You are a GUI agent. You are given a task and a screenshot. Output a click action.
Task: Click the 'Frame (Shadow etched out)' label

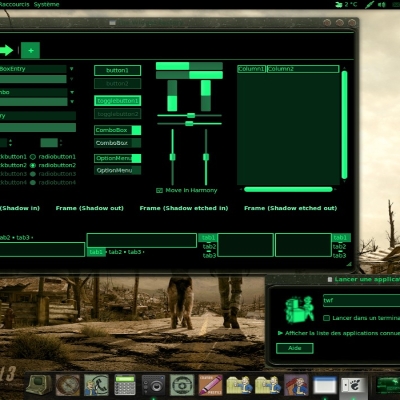pos(291,208)
